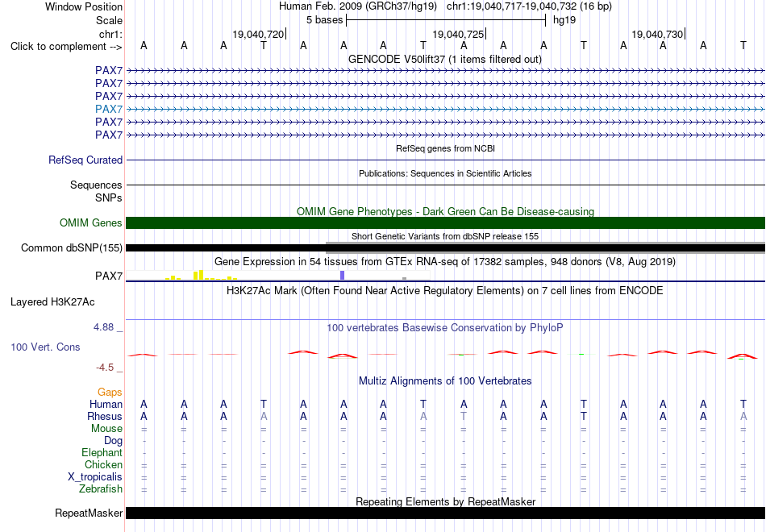Click 'Publications: Sequences in Scientific Articles' title
The image size is (766, 532).
(x=445, y=173)
